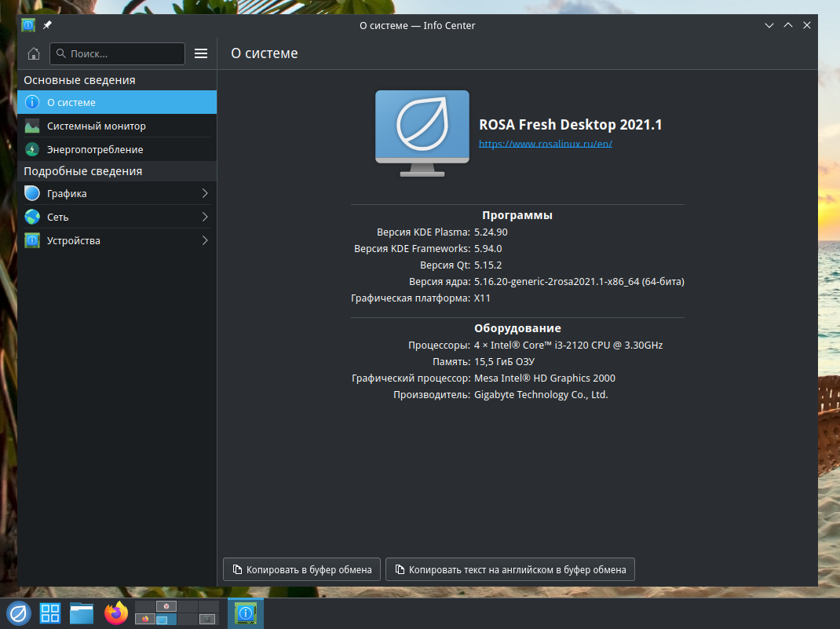Click the Основные сведения section header

coord(79,80)
